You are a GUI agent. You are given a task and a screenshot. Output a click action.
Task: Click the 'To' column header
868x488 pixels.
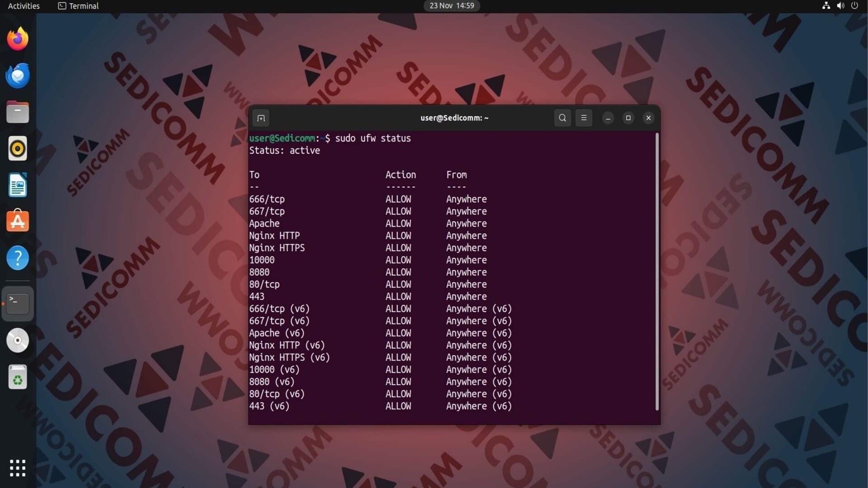tap(254, 175)
